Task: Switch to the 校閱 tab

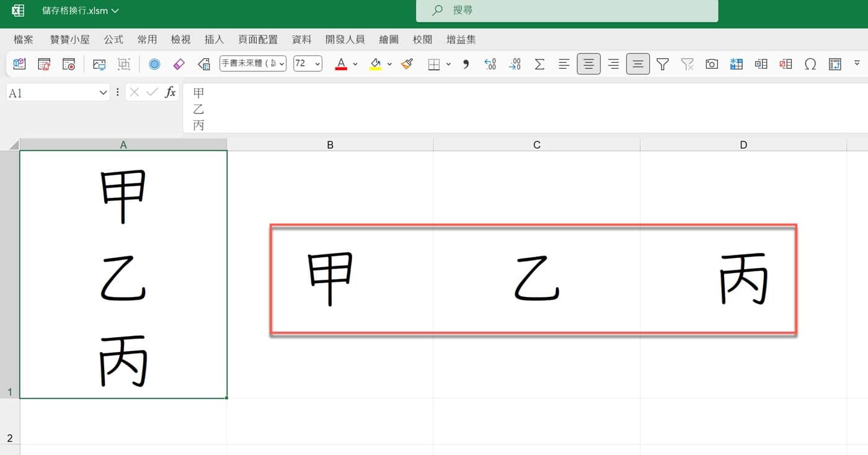Action: tap(422, 39)
